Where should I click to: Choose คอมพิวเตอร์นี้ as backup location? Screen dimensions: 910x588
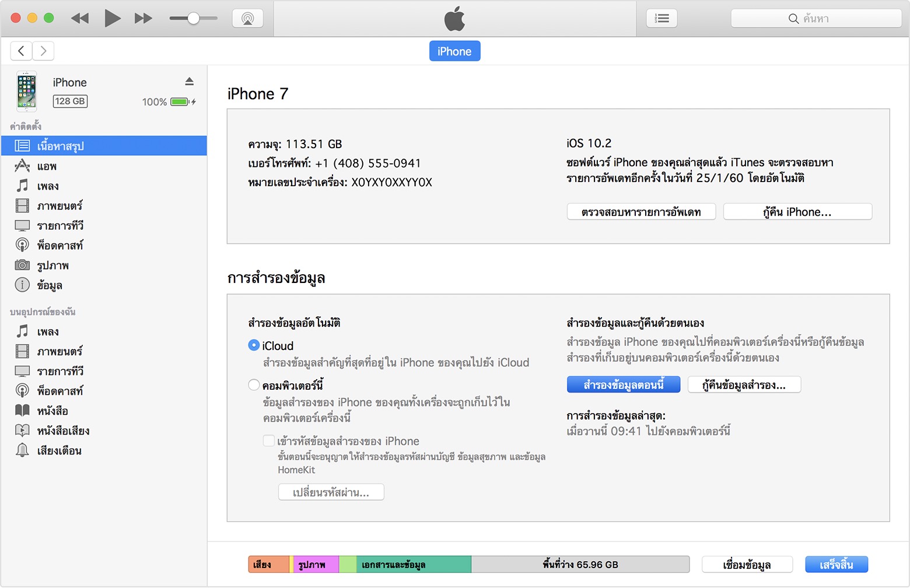click(x=254, y=384)
